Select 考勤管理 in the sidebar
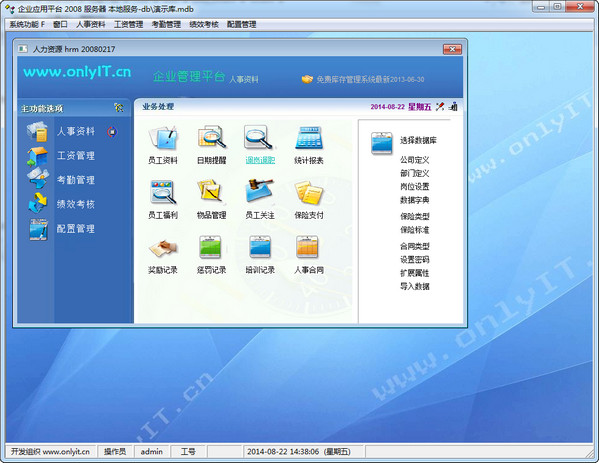 76,180
